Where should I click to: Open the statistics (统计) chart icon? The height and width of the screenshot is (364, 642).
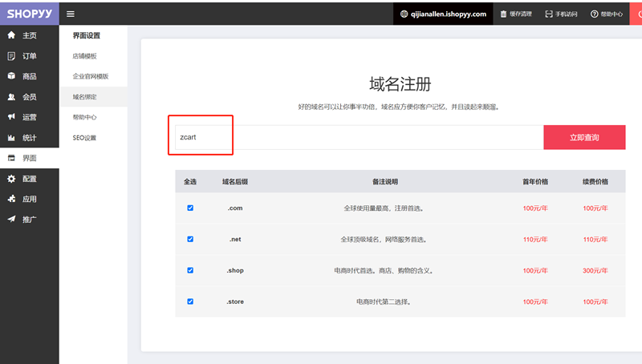(x=11, y=138)
